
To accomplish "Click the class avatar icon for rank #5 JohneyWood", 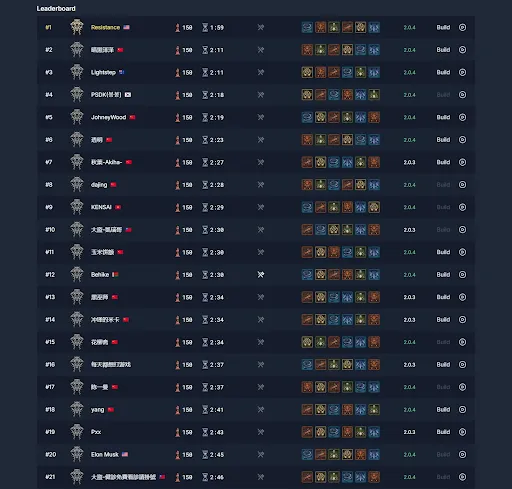I will [77, 117].
